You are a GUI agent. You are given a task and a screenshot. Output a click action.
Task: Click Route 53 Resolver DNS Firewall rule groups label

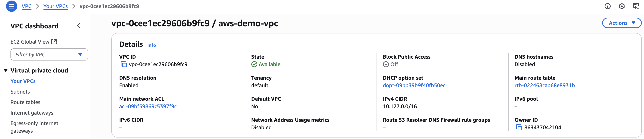[436, 120]
